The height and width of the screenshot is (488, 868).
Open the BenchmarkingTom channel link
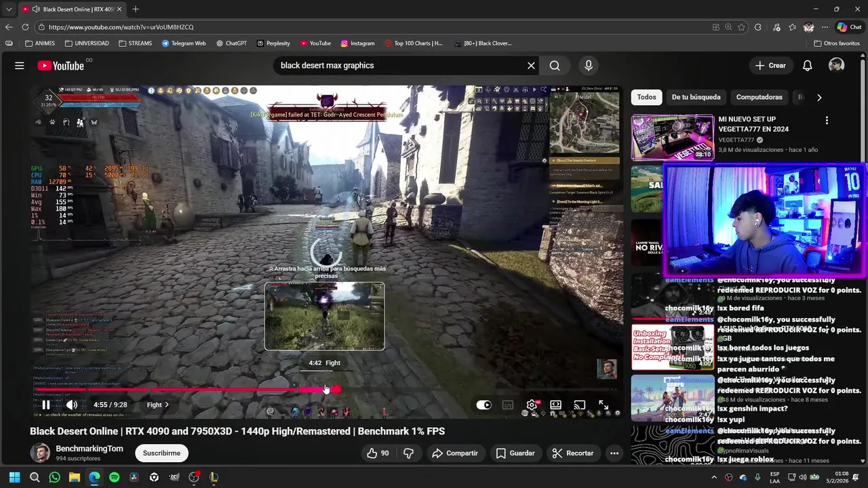click(89, 449)
